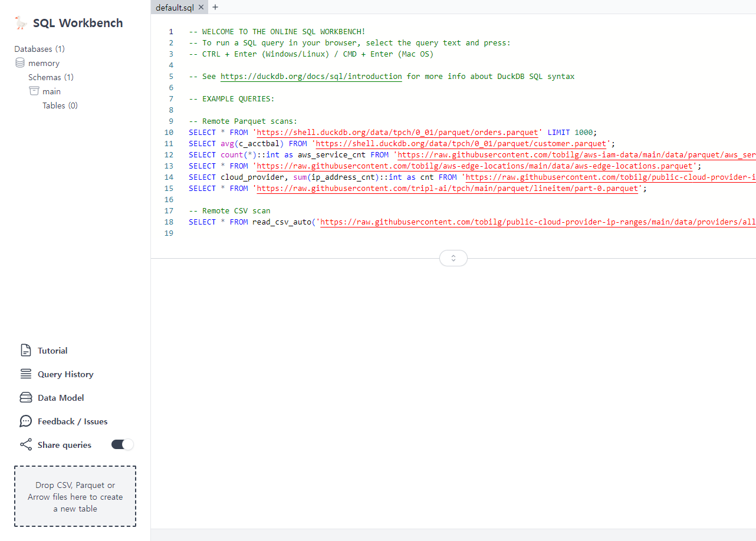Click the Feedback / Issues chat icon
Viewport: 756px width, 541px height.
[25, 421]
